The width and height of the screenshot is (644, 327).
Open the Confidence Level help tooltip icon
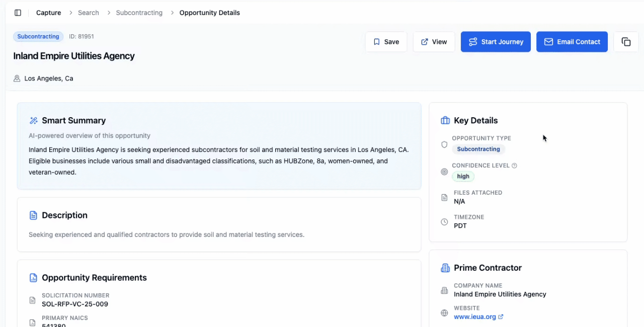tap(514, 165)
